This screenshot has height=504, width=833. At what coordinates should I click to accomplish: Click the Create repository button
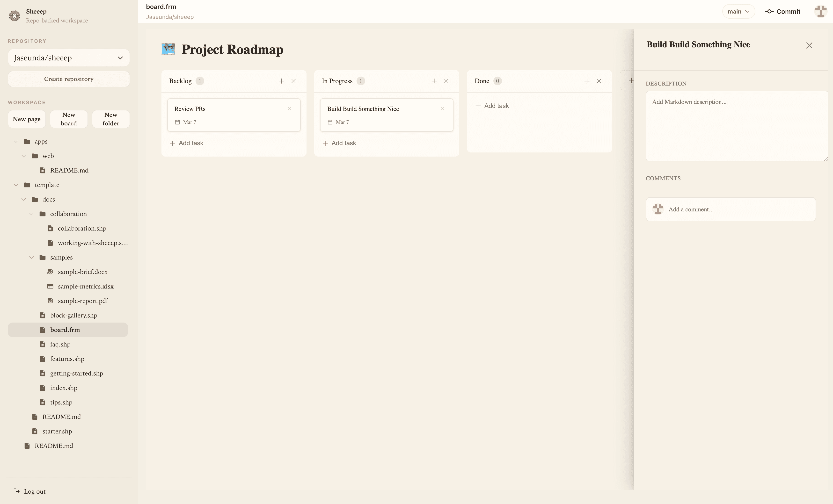(69, 79)
